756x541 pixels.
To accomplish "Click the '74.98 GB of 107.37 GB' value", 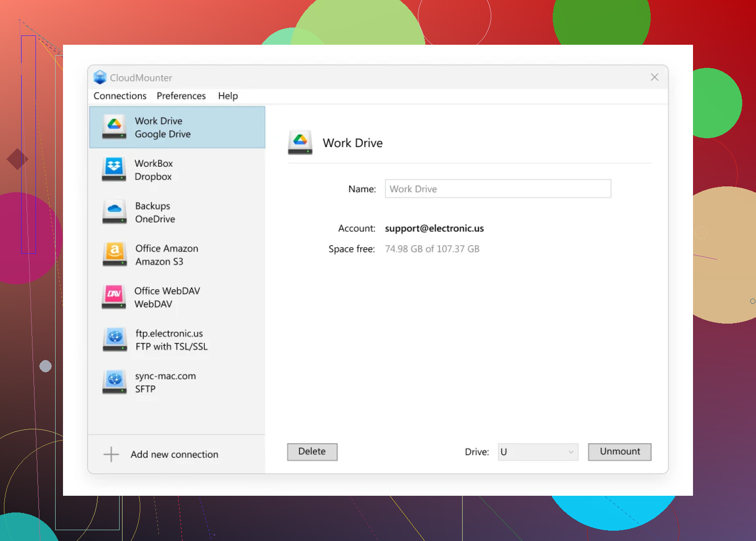I will [432, 249].
